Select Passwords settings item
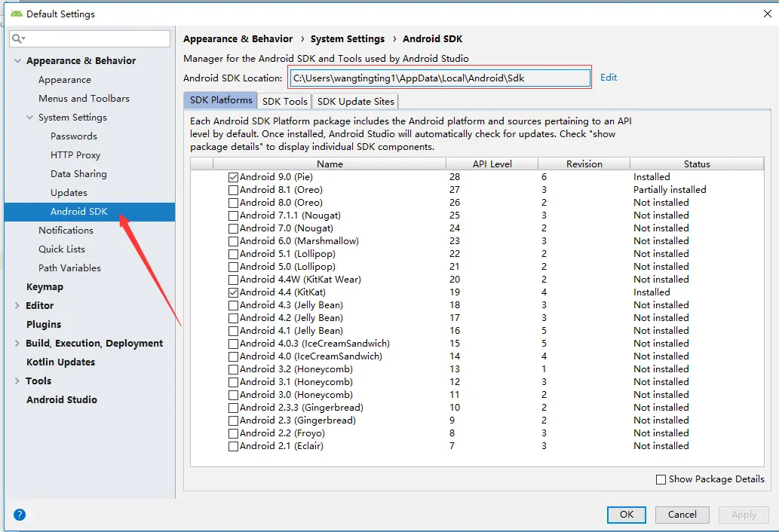Viewport: 779px width, 532px height. [74, 136]
